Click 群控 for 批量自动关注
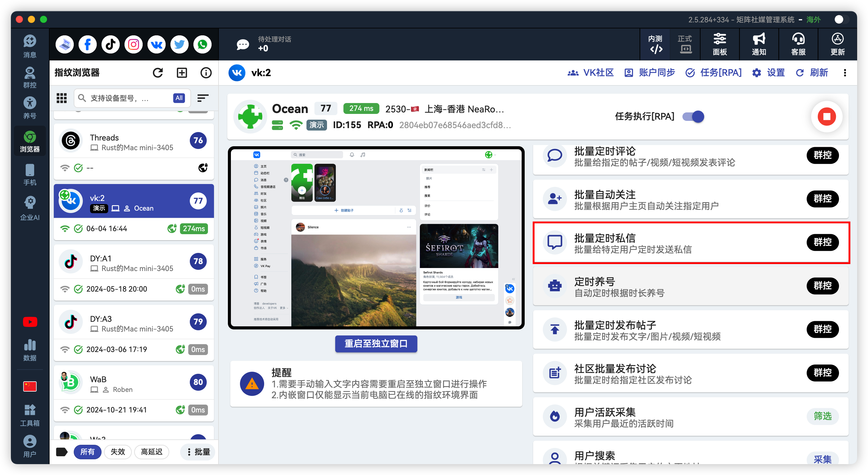 pyautogui.click(x=822, y=199)
